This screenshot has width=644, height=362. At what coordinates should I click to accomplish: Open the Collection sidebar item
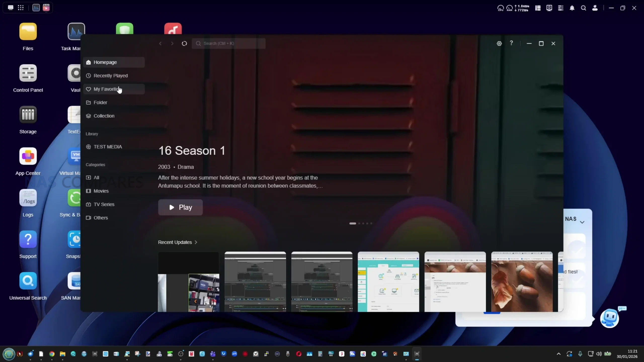click(x=104, y=116)
